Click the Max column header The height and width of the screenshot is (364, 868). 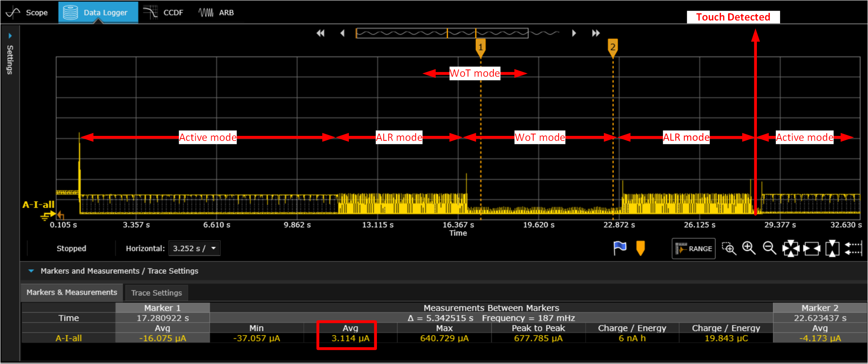pos(444,328)
